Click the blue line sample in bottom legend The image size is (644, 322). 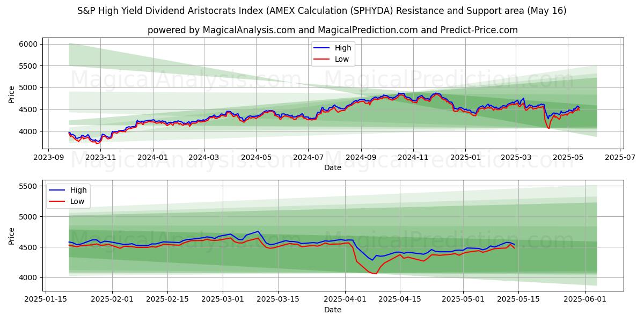pos(57,191)
